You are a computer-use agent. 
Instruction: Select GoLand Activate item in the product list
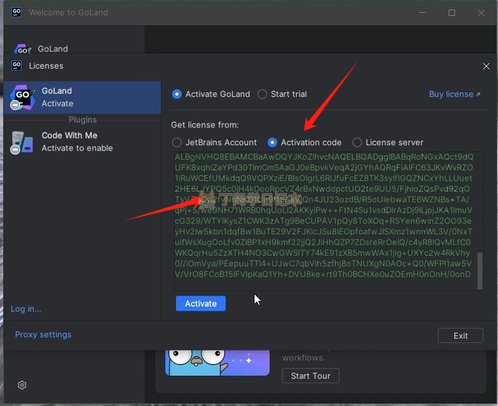pos(82,97)
